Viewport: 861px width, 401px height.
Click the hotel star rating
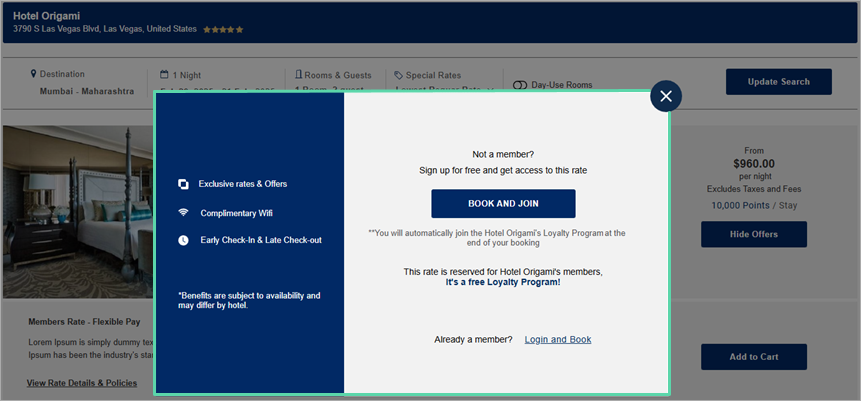pos(223,30)
